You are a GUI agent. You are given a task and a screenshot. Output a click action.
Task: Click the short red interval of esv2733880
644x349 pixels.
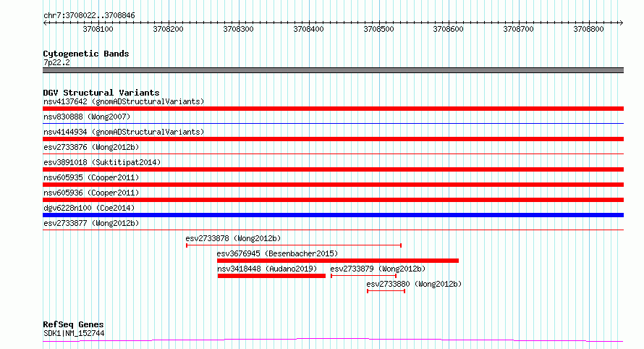pyautogui.click(x=386, y=291)
